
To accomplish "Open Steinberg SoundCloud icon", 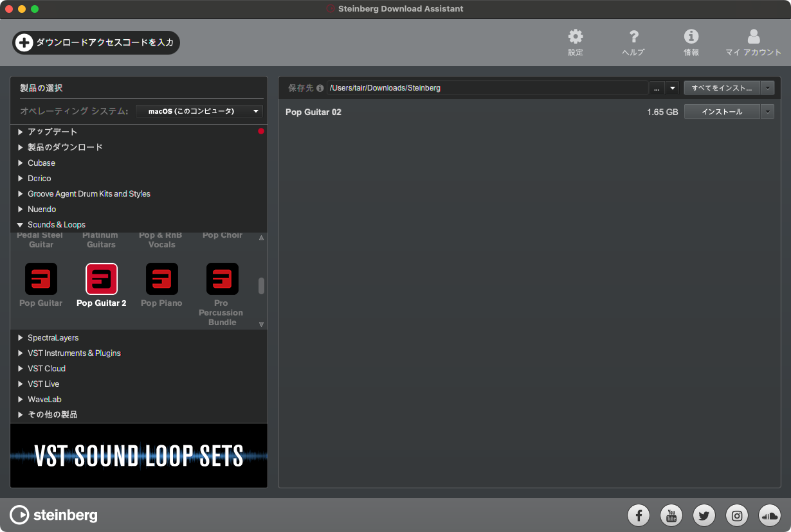I will coord(770,515).
